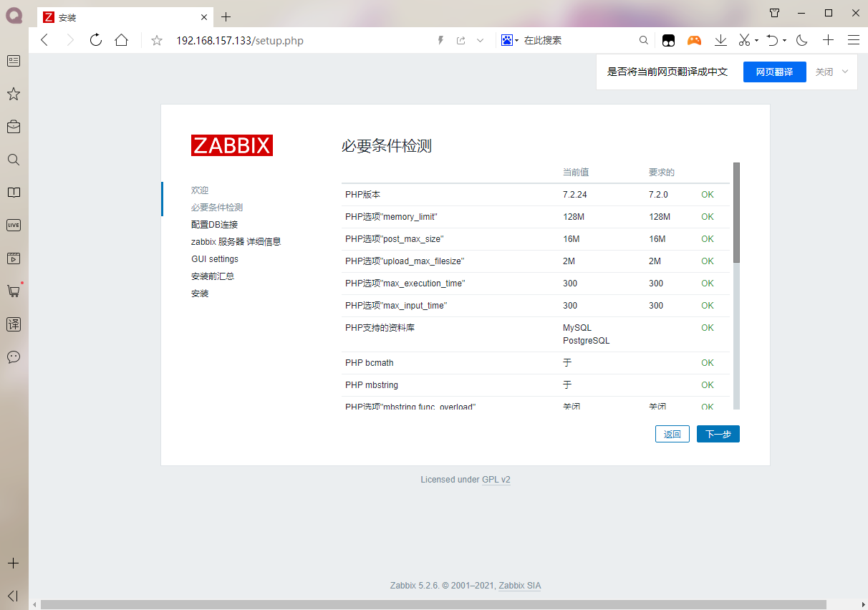Click the browser back arrow
The image size is (868, 610).
click(x=44, y=40)
